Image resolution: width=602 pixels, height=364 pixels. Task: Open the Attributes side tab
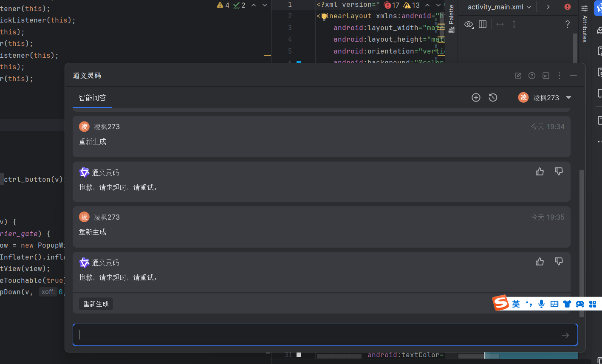coord(585,24)
